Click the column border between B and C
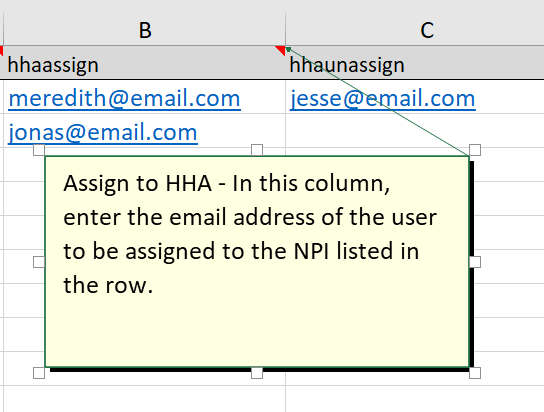Screen dimensions: 544x412 (286, 29)
